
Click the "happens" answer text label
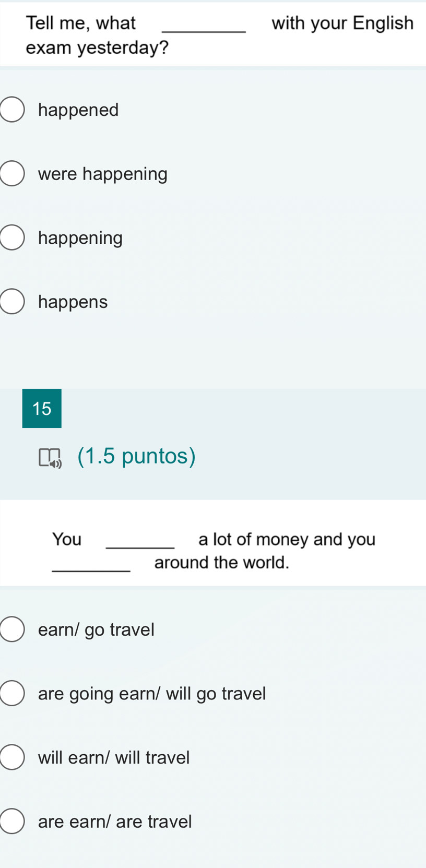pos(73,302)
